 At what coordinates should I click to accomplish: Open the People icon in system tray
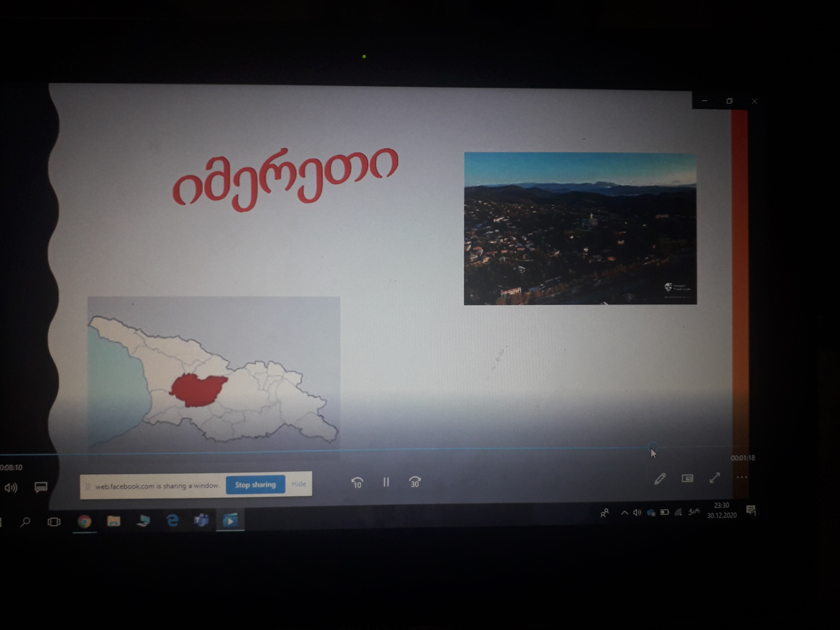click(605, 513)
